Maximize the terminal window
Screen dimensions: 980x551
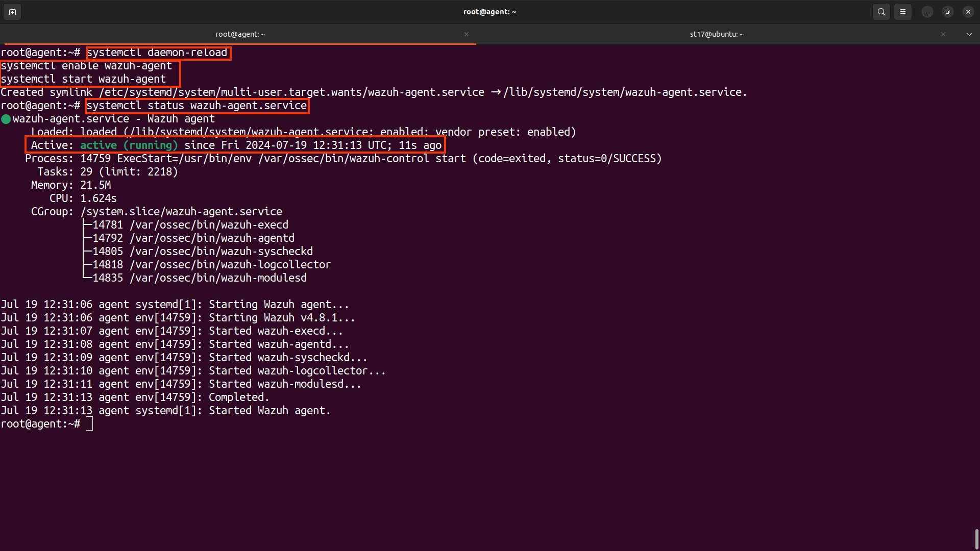[x=947, y=12]
